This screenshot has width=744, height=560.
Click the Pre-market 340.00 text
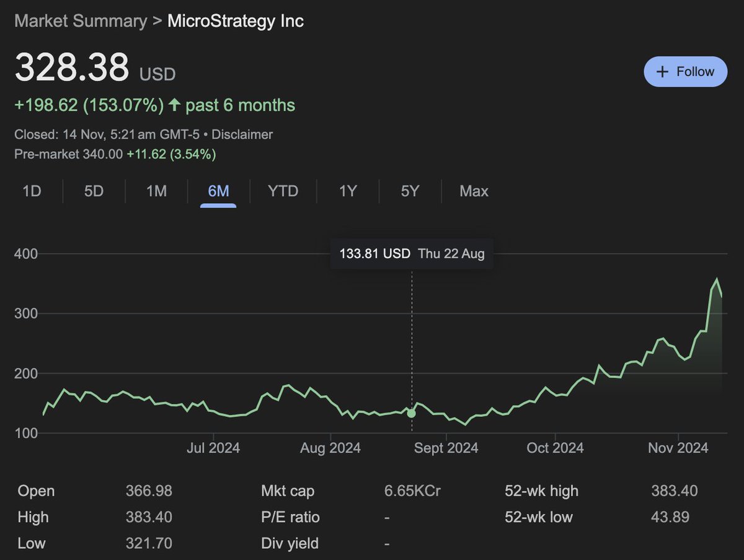[x=68, y=154]
